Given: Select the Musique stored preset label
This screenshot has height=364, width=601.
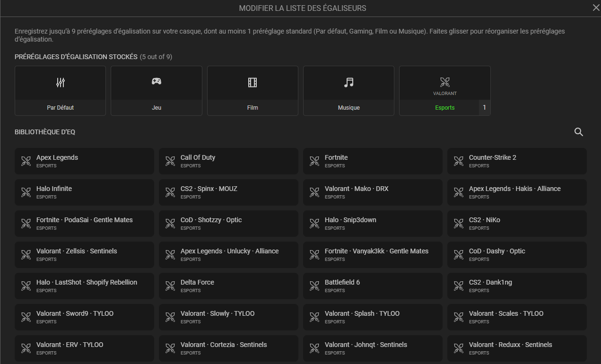Looking at the screenshot, I should 349,108.
